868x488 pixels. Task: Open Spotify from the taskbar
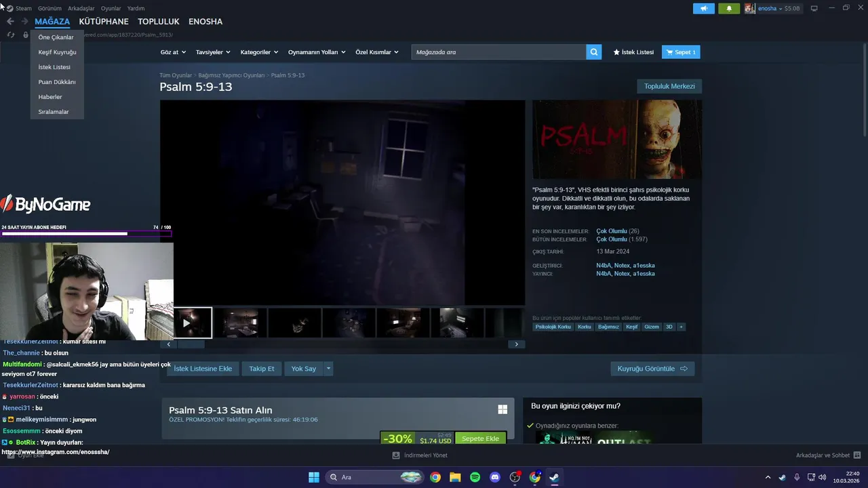click(x=475, y=477)
